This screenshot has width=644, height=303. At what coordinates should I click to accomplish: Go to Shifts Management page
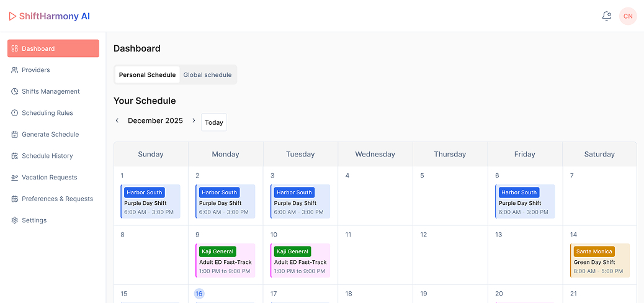50,91
